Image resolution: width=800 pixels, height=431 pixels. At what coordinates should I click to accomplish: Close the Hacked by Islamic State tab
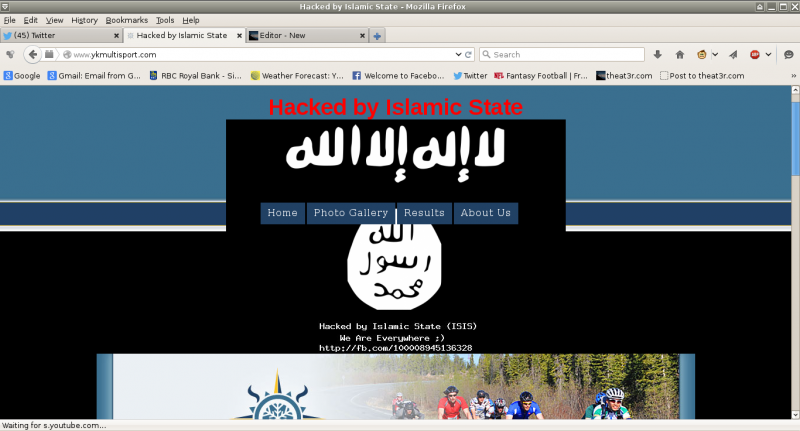pos(239,36)
